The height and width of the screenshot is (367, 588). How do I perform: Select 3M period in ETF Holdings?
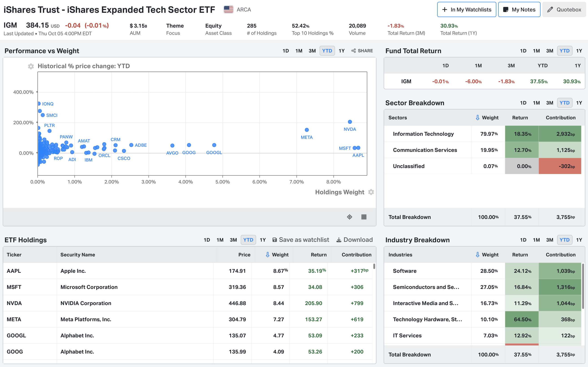click(x=233, y=240)
